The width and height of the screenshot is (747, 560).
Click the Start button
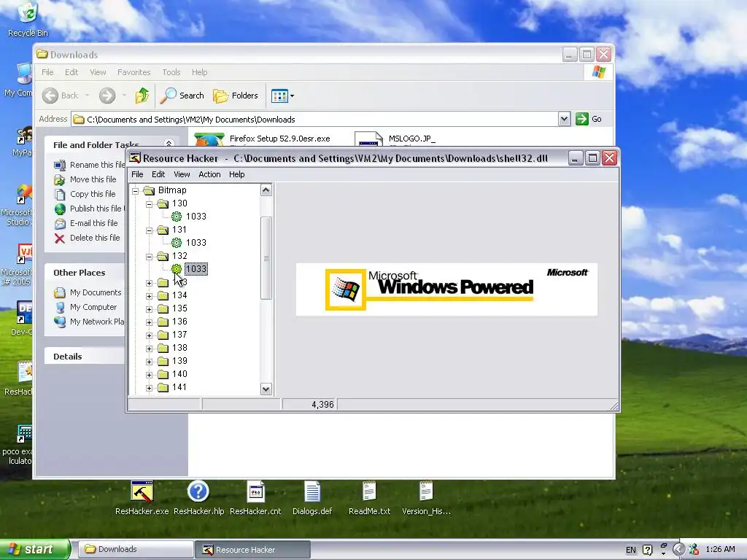coord(34,550)
